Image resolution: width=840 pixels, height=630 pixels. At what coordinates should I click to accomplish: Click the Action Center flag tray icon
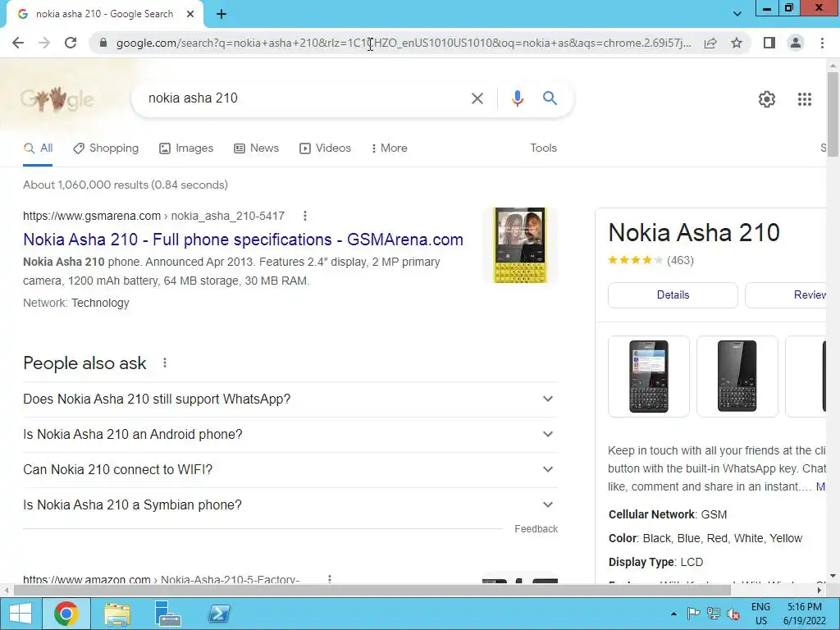tap(692, 614)
